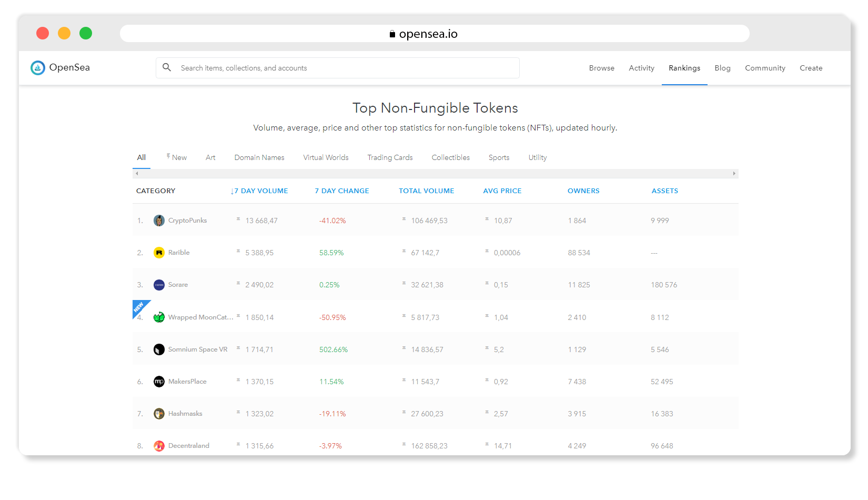The height and width of the screenshot is (500, 868).
Task: Click the search magnifier icon
Action: coord(167,67)
